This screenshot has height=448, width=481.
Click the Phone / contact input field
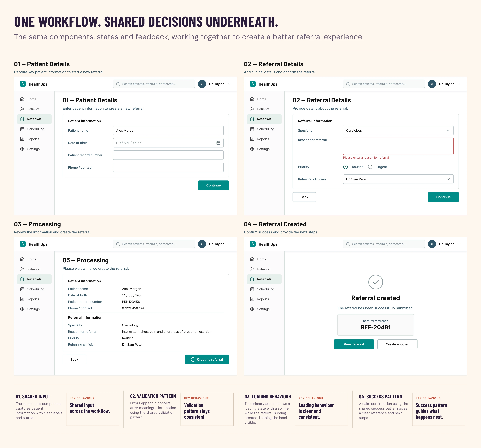[x=168, y=168]
